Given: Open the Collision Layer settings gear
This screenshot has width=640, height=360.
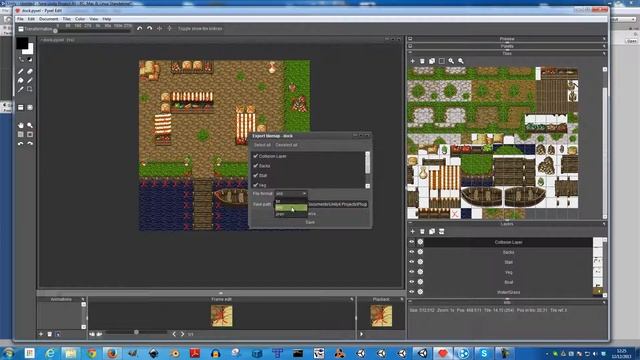Looking at the screenshot, I should click(x=420, y=242).
